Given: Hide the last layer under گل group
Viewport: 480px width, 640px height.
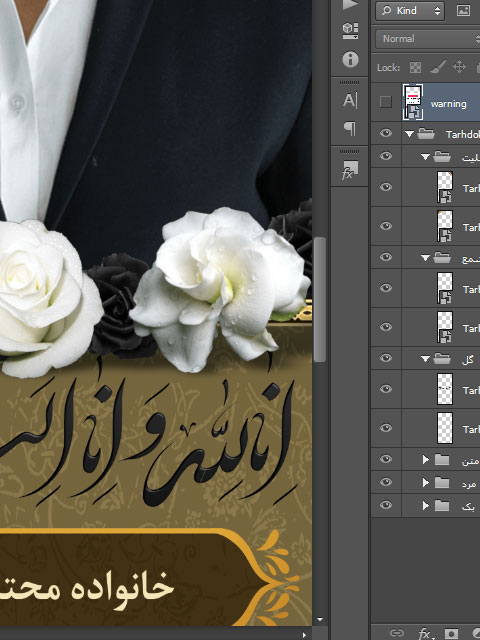Looking at the screenshot, I should pyautogui.click(x=386, y=428).
